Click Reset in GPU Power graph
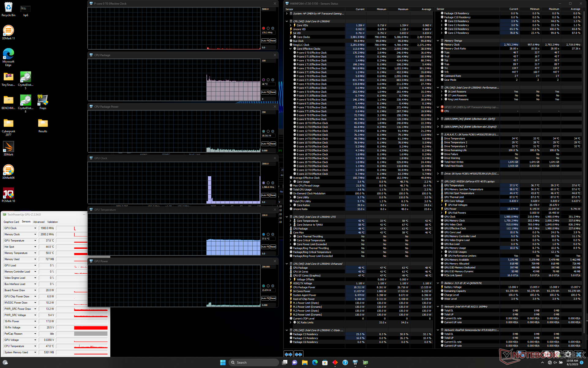 273,298
